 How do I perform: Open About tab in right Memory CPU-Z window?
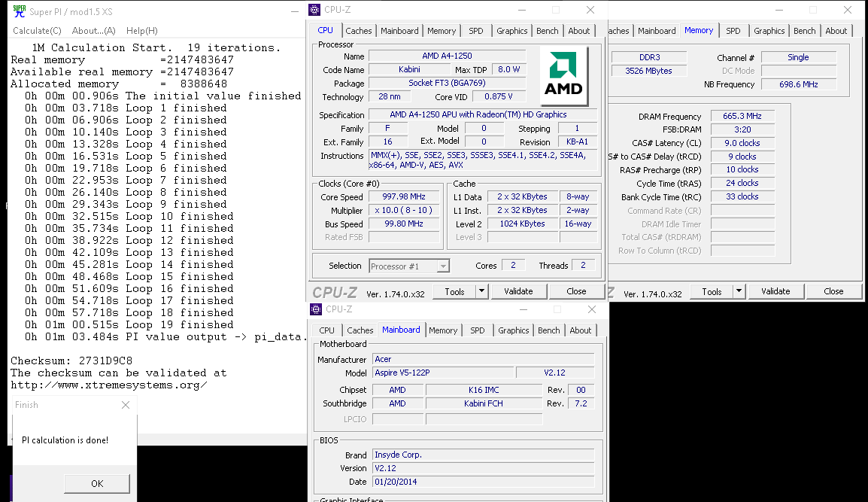pyautogui.click(x=836, y=31)
